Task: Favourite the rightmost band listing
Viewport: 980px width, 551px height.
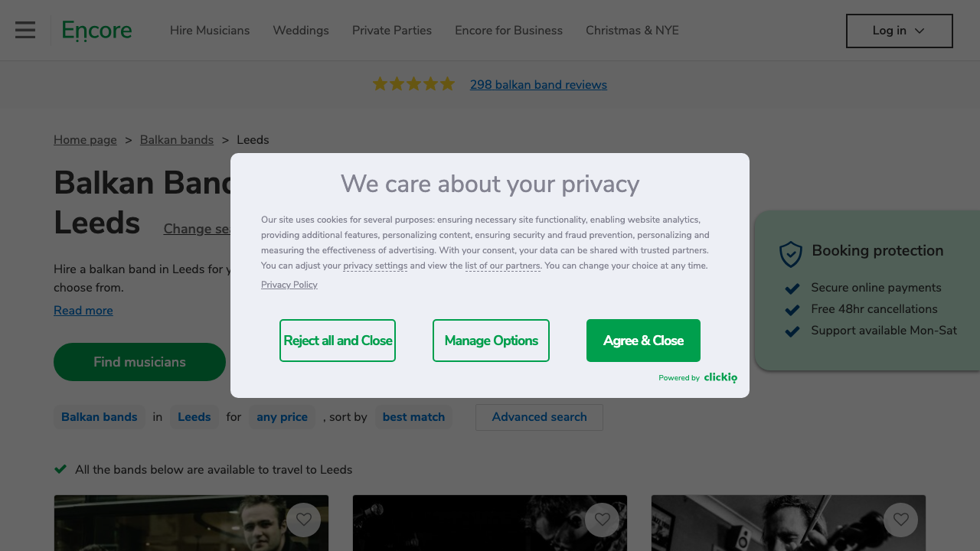Action: [x=900, y=520]
